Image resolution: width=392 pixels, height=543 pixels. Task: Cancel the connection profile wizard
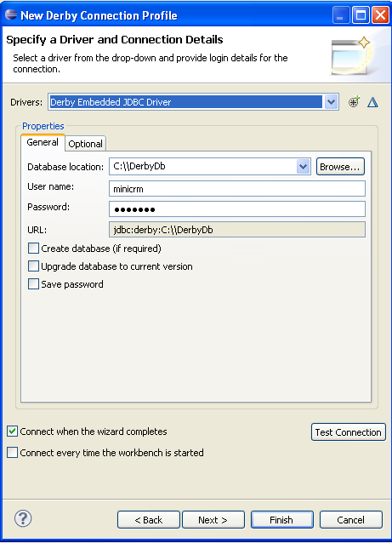pyautogui.click(x=351, y=519)
